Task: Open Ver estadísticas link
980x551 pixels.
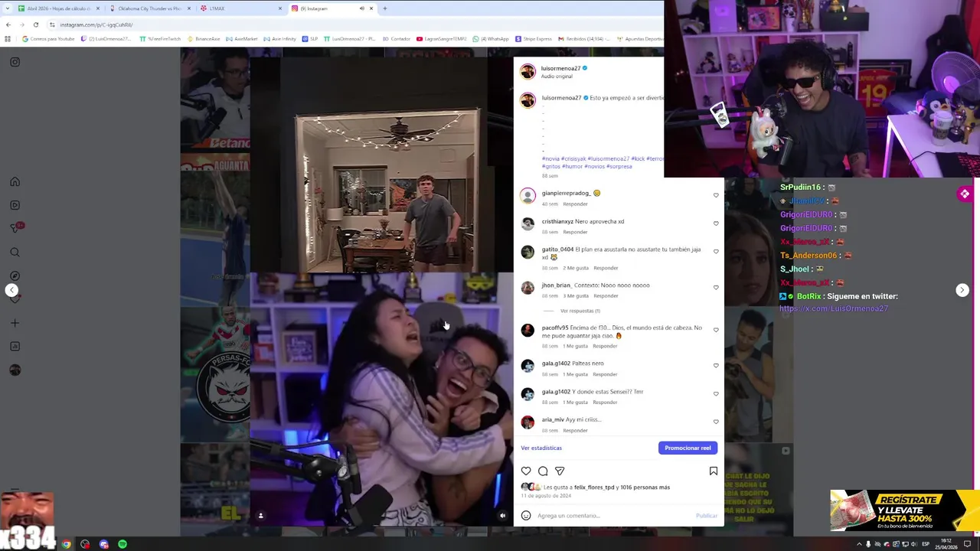Action: click(541, 448)
